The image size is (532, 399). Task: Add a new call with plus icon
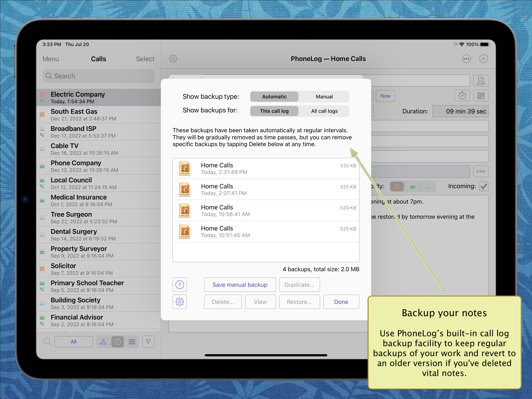tap(484, 59)
